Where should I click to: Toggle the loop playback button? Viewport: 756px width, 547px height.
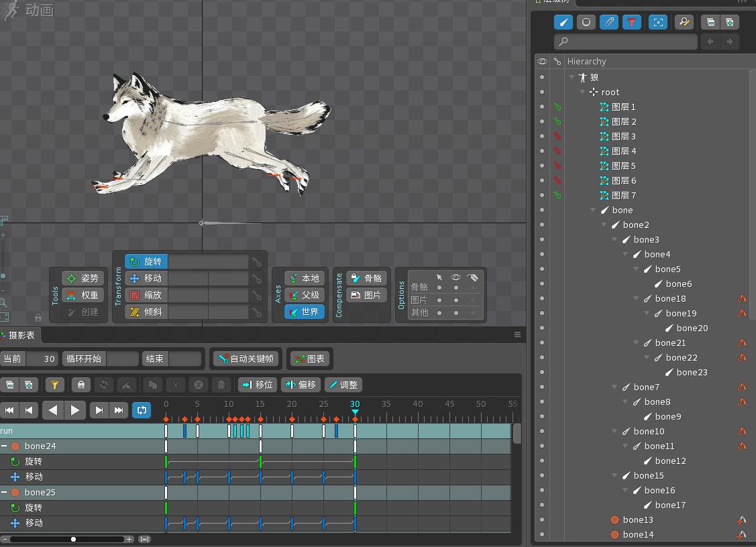(142, 410)
